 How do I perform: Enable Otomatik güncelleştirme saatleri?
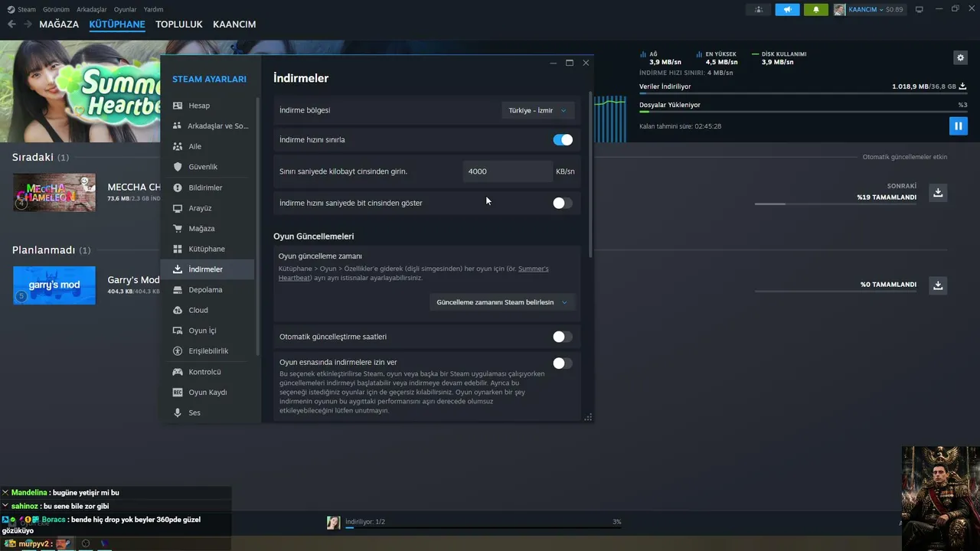pyautogui.click(x=563, y=337)
